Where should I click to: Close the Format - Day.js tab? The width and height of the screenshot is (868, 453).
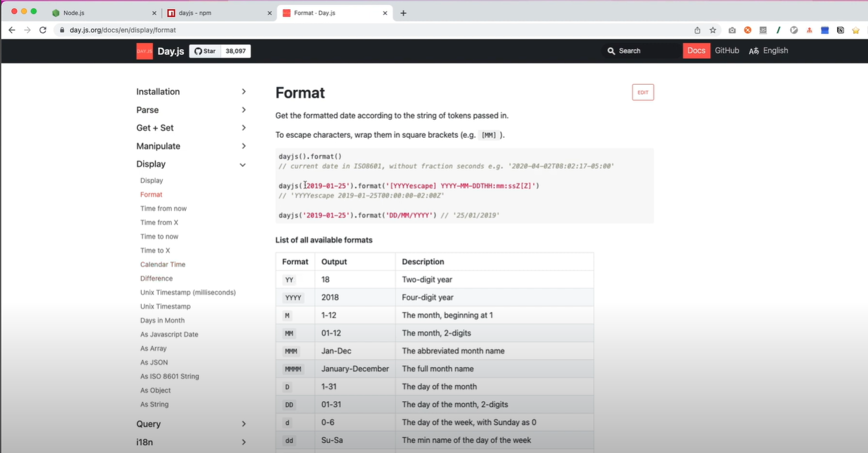pos(385,13)
